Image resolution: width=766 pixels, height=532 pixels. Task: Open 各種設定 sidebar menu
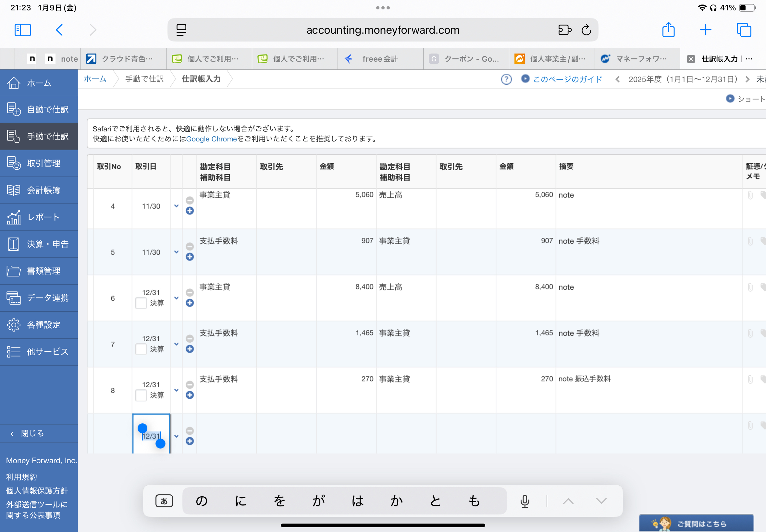click(x=39, y=325)
